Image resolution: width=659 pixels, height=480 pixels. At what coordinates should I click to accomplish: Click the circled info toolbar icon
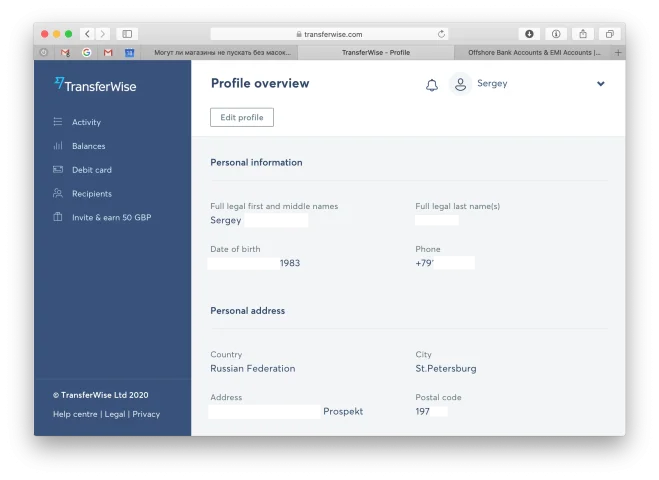pyautogui.click(x=556, y=34)
